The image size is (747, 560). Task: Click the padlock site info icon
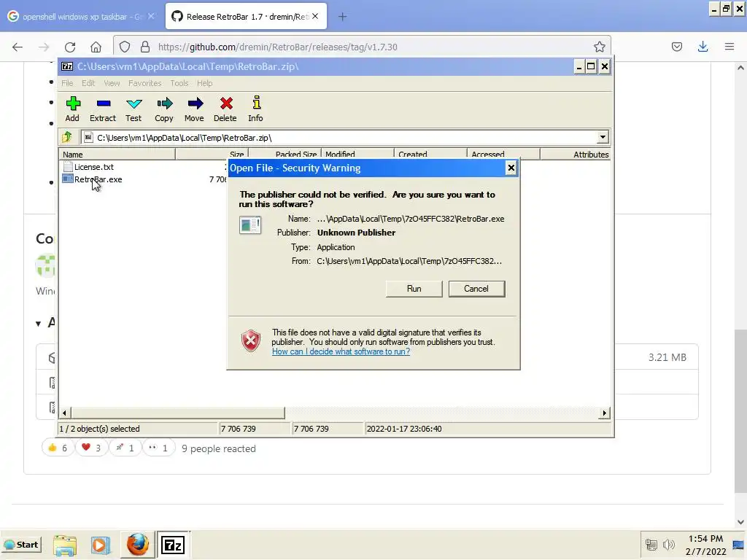pos(145,47)
